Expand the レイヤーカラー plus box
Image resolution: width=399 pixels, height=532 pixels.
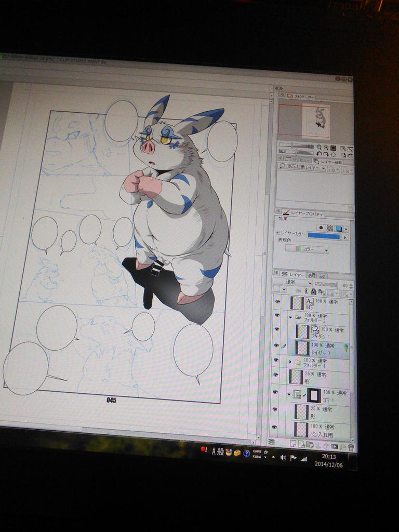click(277, 233)
